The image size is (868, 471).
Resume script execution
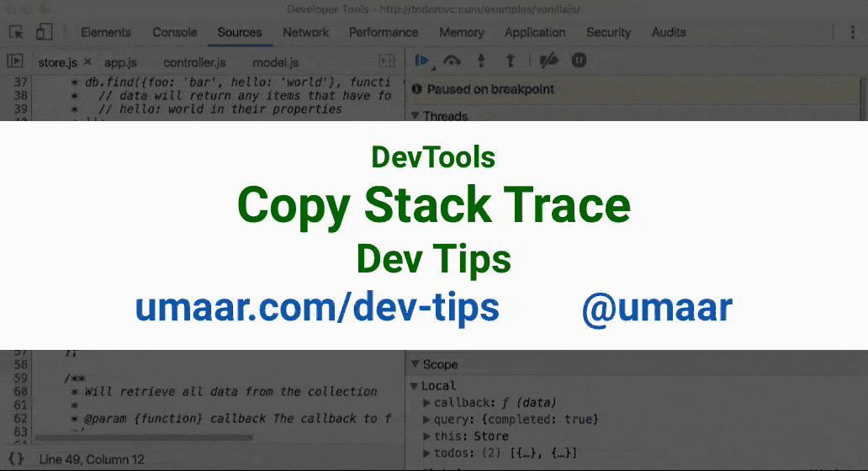[422, 61]
